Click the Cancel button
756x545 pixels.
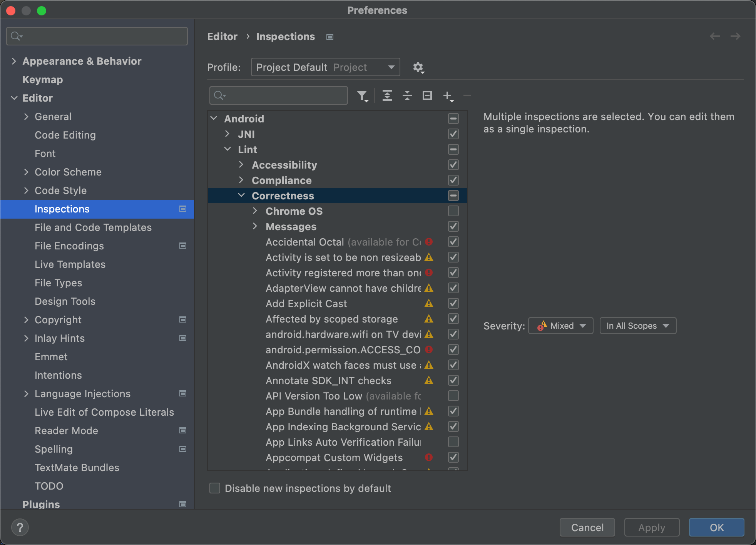coord(586,527)
